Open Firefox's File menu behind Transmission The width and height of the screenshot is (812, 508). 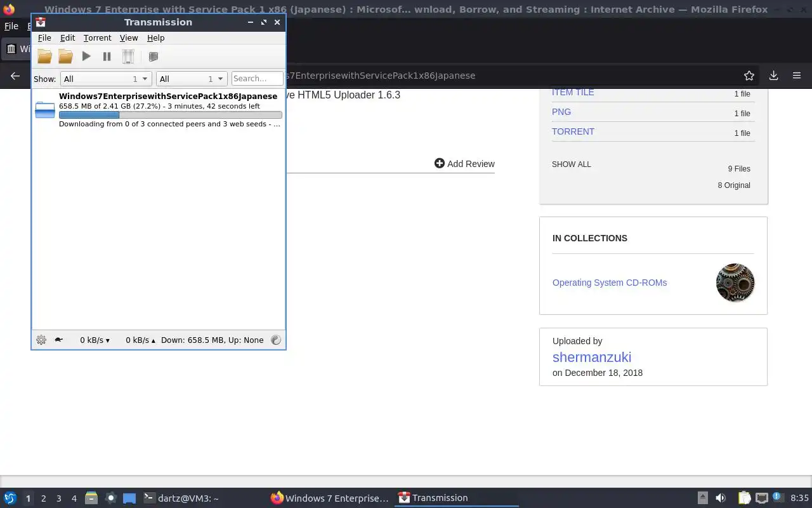coord(11,26)
